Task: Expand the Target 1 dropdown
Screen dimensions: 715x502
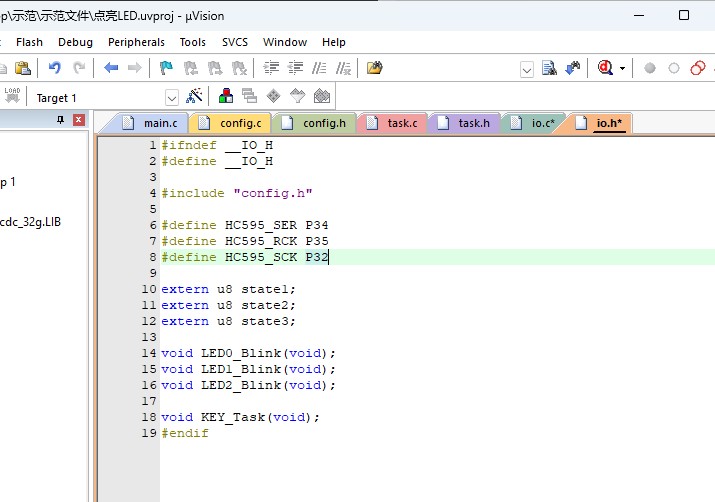Action: coord(171,97)
